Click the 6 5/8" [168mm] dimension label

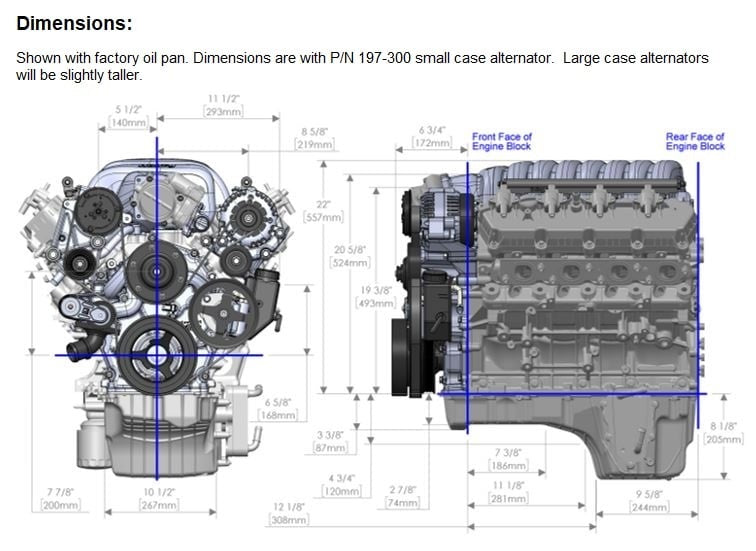(277, 408)
